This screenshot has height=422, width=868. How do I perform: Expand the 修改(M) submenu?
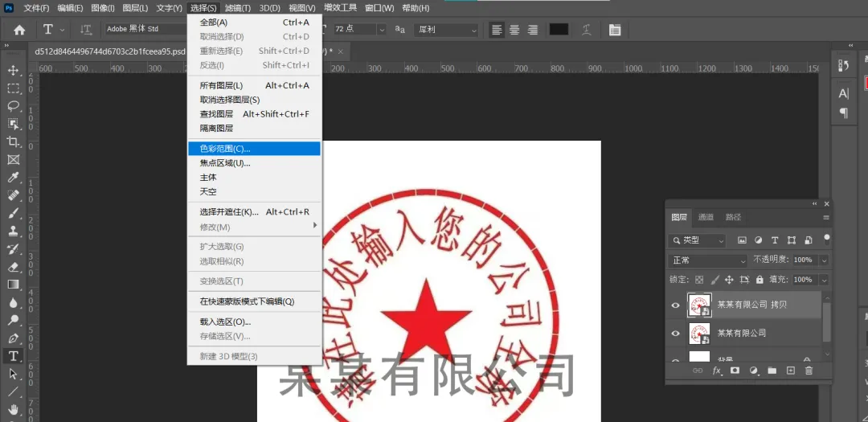tap(255, 227)
